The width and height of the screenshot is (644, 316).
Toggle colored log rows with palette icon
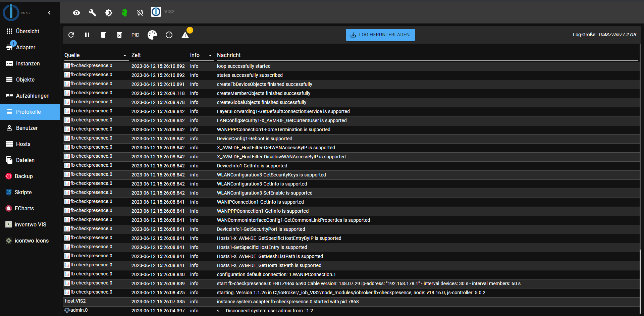(x=152, y=35)
